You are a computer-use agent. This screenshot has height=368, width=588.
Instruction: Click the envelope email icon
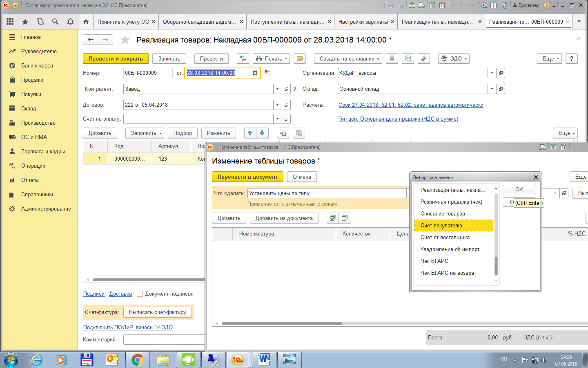300,59
